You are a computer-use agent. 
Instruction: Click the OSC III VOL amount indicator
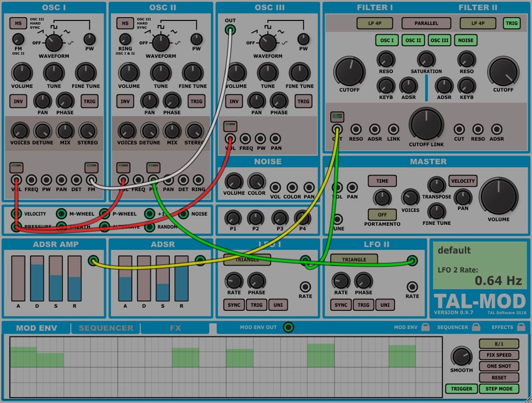point(230,126)
